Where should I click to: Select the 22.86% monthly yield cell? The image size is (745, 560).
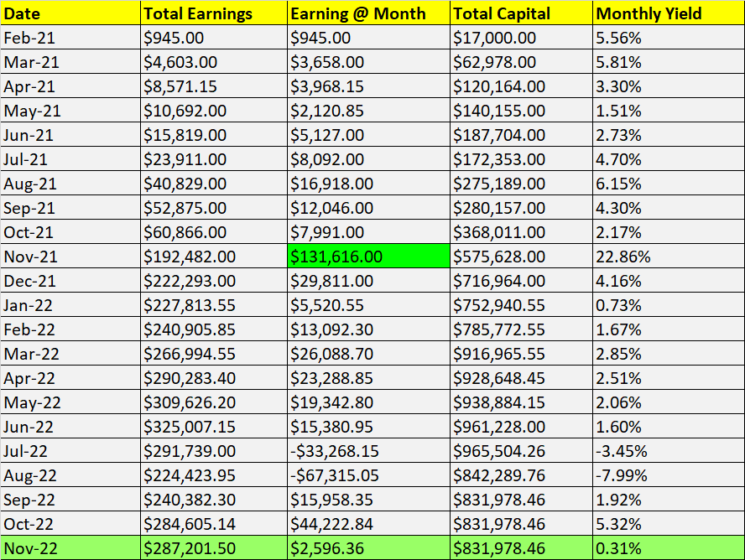click(x=668, y=257)
